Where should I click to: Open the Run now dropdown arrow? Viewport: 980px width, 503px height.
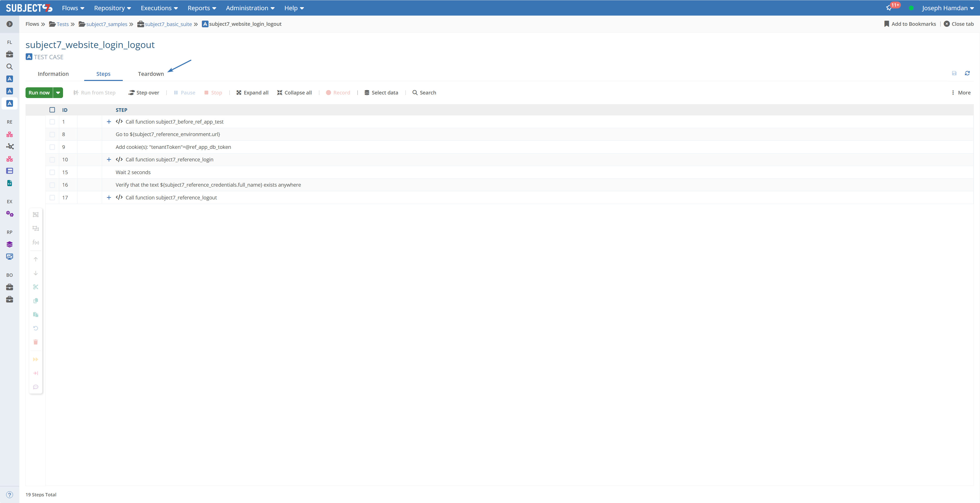point(58,92)
